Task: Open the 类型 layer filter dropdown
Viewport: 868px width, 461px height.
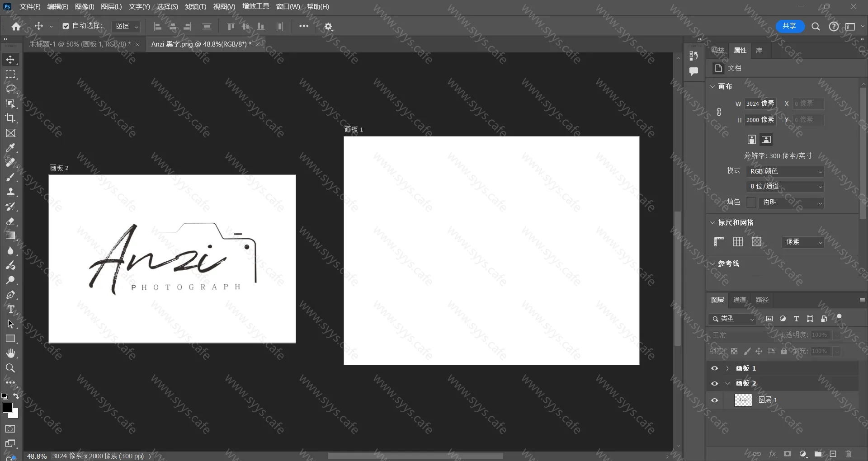Action: tap(732, 319)
